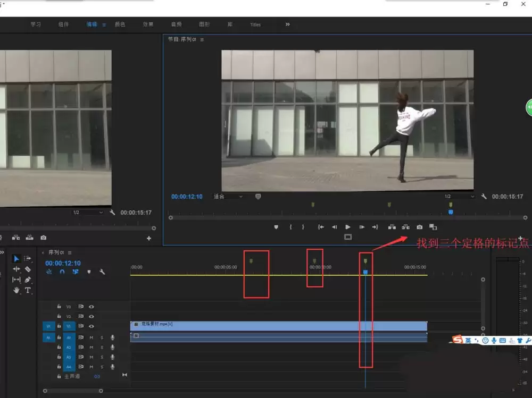Click Export Frame camera icon in program monitor
Image resolution: width=532 pixels, height=398 pixels.
[419, 227]
